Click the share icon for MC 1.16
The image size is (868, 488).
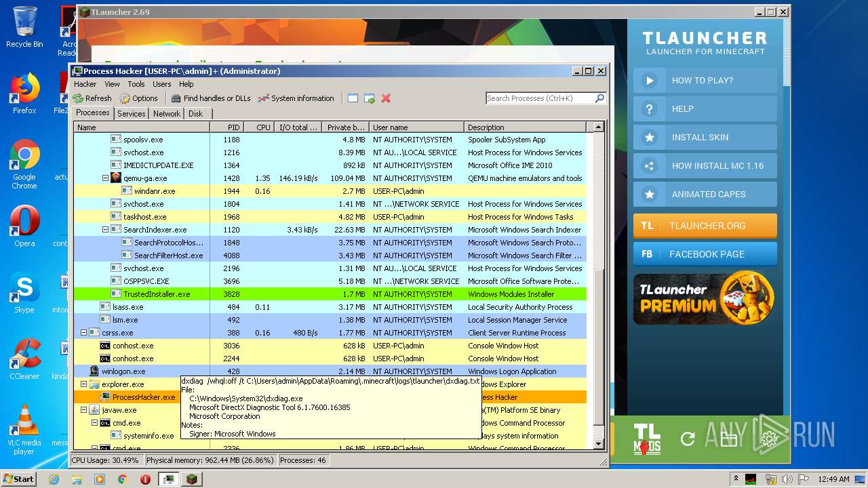tap(649, 165)
